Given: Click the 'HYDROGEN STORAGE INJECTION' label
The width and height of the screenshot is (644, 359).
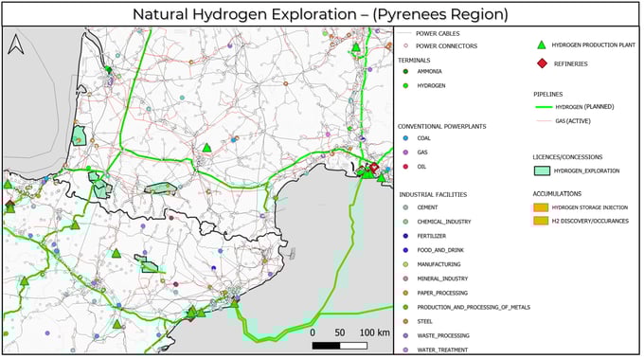Looking at the screenshot, I should 590,207.
